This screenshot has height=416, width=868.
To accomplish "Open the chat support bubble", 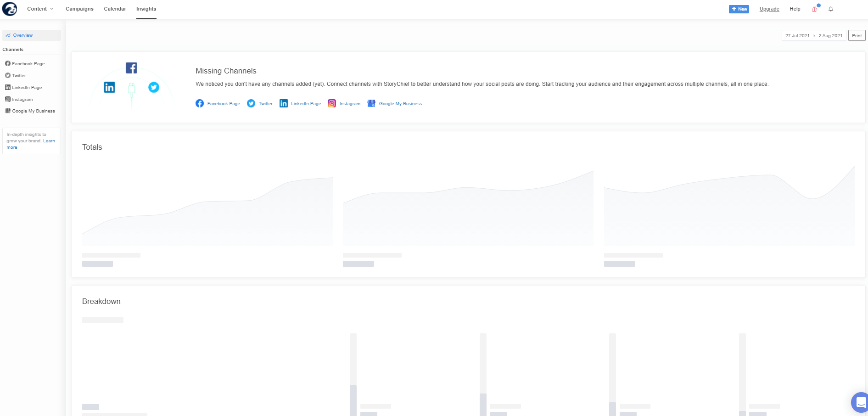I will coord(860,403).
